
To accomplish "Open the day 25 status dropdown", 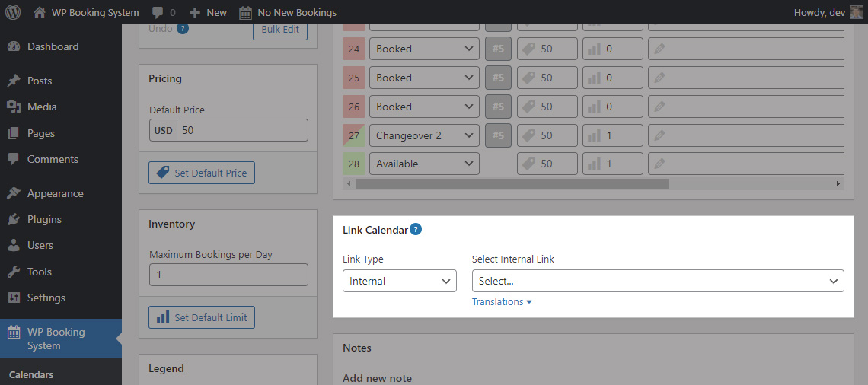I will click(x=425, y=78).
